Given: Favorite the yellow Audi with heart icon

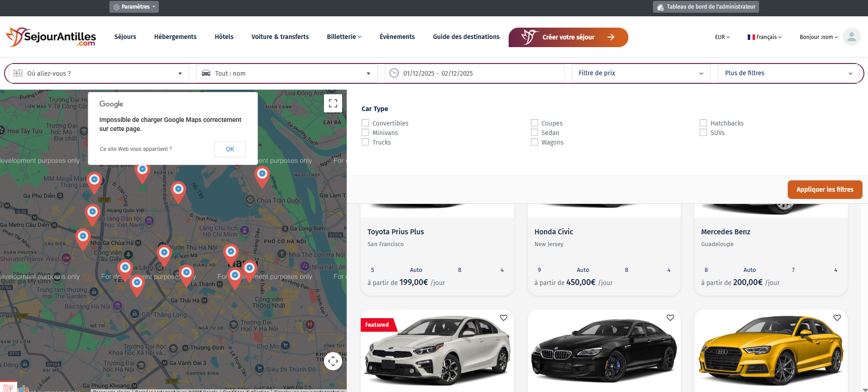Looking at the screenshot, I should click(837, 318).
